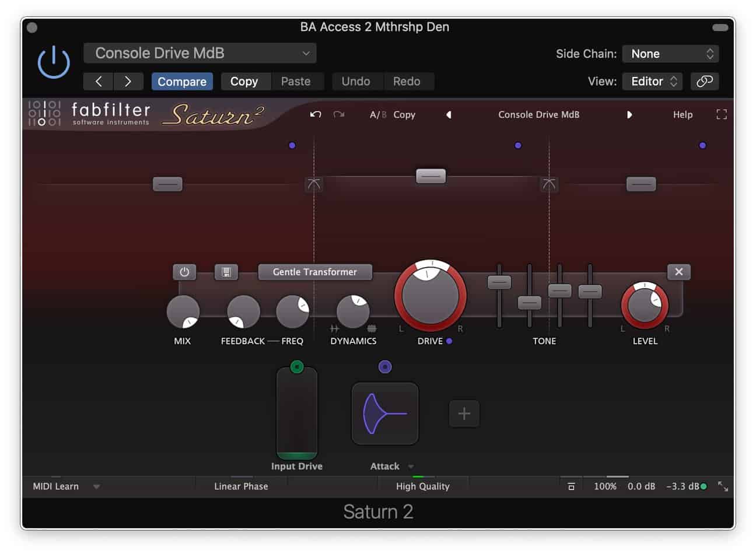Click the Attack envelope display
The height and width of the screenshot is (554, 756).
(385, 413)
